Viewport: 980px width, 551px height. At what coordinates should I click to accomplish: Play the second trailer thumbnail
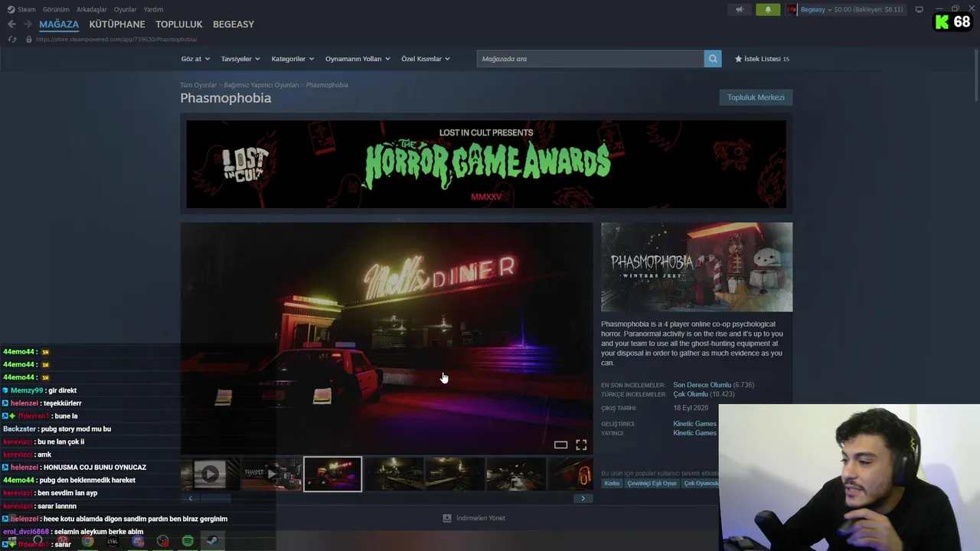pyautogui.click(x=271, y=474)
